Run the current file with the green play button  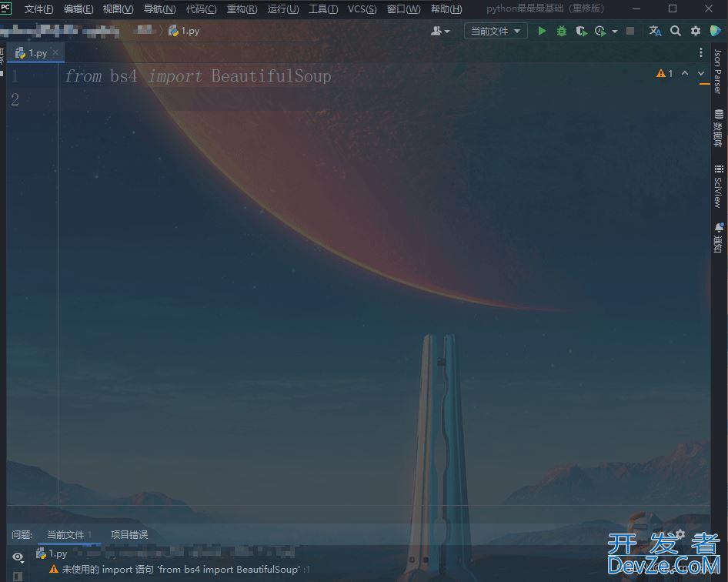[542, 31]
